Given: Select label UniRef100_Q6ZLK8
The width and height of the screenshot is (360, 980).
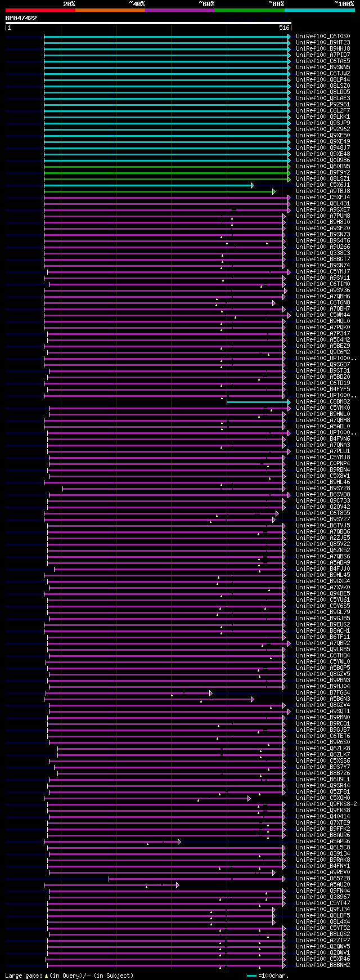Looking at the screenshot, I should (x=323, y=749).
